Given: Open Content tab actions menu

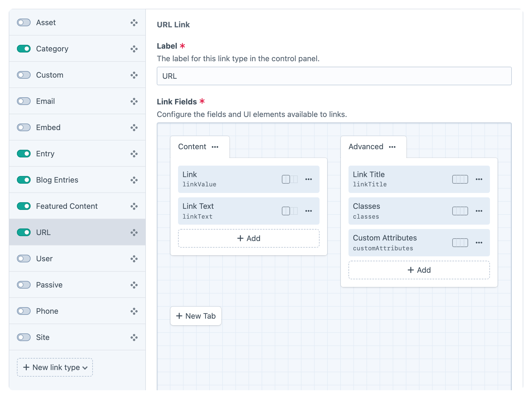Looking at the screenshot, I should [215, 147].
